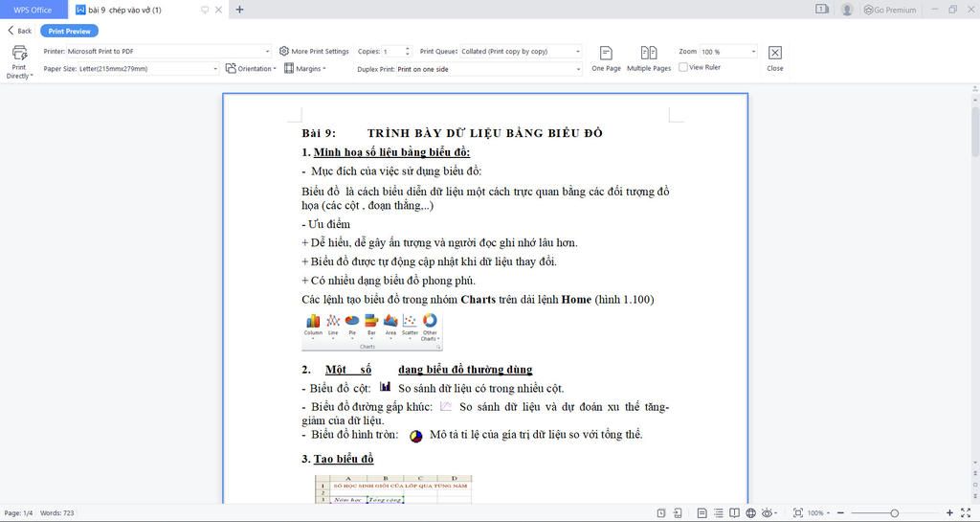Click the backup clock icon in status bar
This screenshot has width=980, height=522.
click(x=661, y=512)
